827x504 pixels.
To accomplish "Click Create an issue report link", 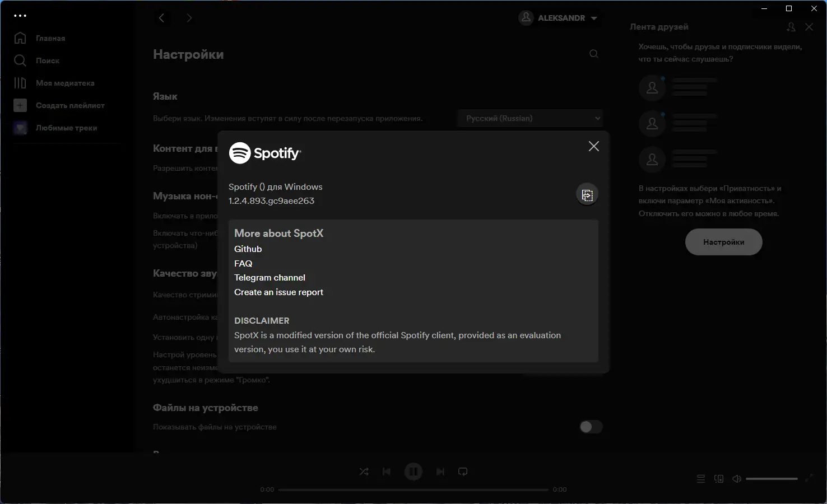I will (278, 292).
